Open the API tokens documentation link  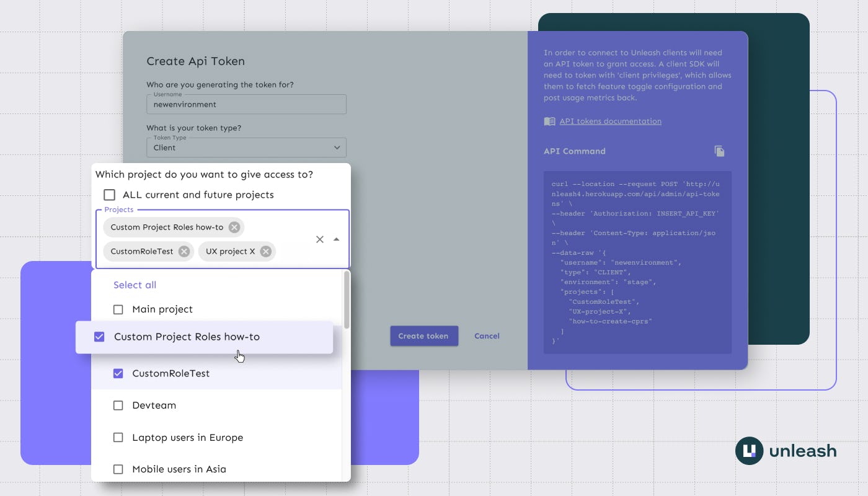click(x=609, y=121)
